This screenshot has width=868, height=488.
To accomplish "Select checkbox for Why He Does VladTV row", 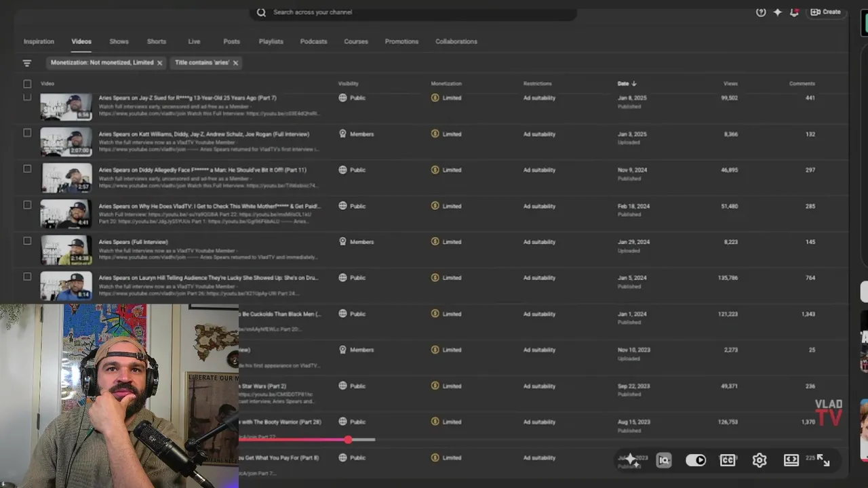I will pyautogui.click(x=27, y=205).
